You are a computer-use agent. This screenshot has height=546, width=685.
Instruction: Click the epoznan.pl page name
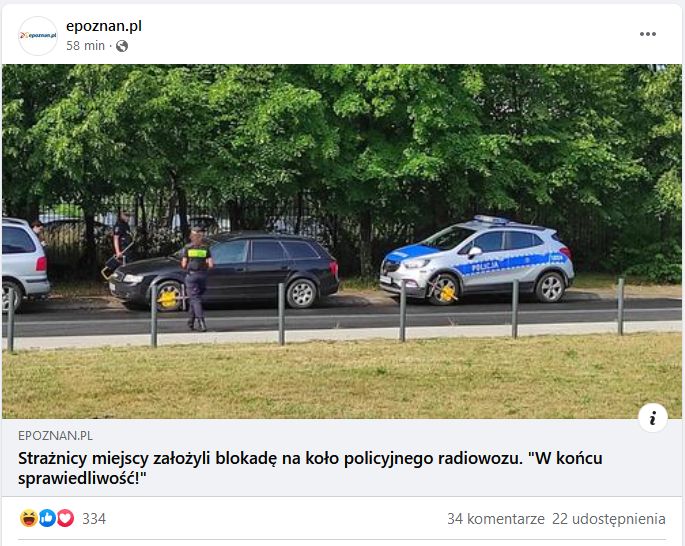(x=104, y=26)
